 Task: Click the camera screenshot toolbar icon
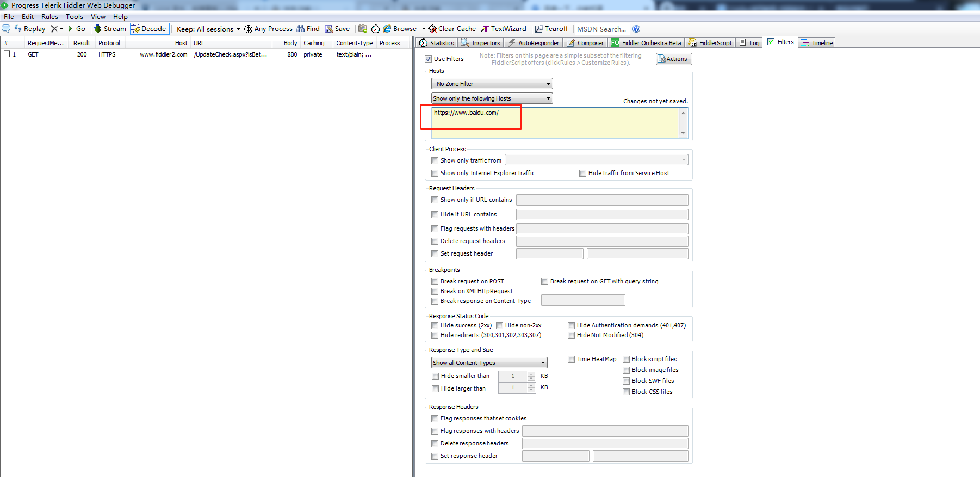tap(363, 29)
